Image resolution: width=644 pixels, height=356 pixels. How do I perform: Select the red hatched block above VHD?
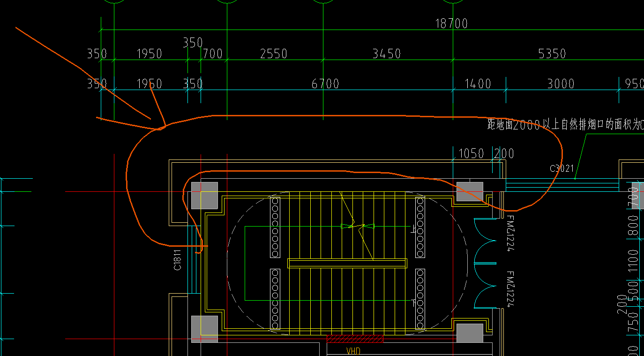point(355,339)
